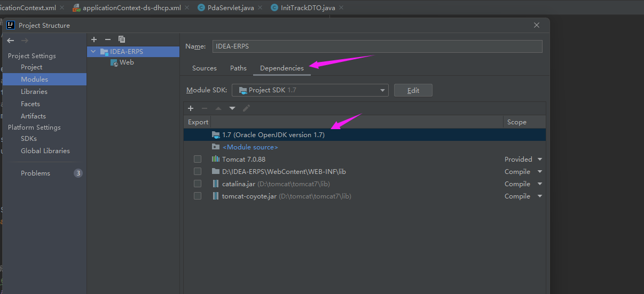This screenshot has width=644, height=294.
Task: Select Modules in sidebar
Action: click(34, 80)
